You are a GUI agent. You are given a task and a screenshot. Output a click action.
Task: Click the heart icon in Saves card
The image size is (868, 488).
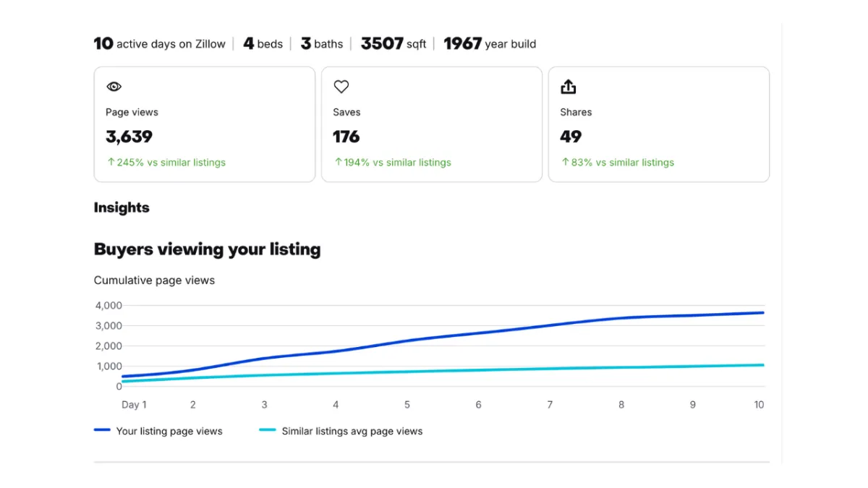[x=341, y=87]
